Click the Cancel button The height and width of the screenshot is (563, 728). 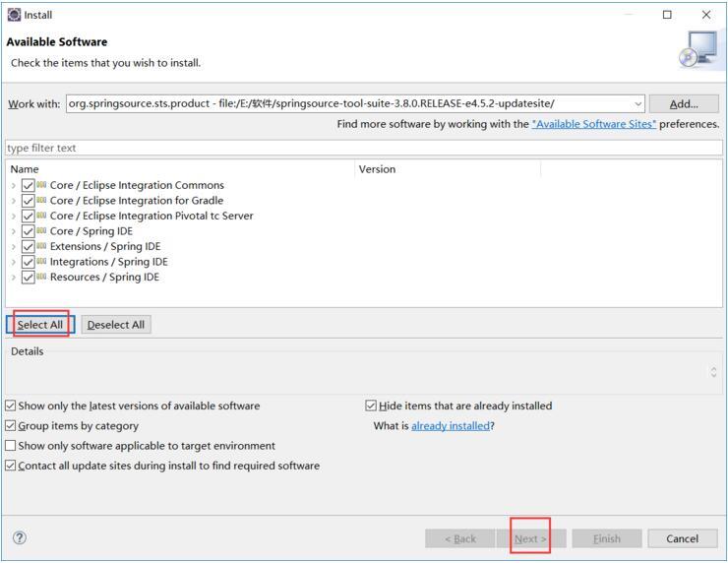coord(682,538)
